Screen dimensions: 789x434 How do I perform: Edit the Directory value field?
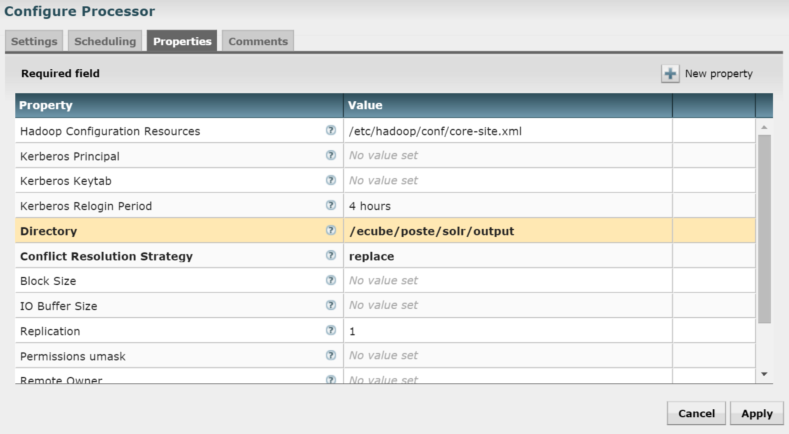[x=507, y=231]
